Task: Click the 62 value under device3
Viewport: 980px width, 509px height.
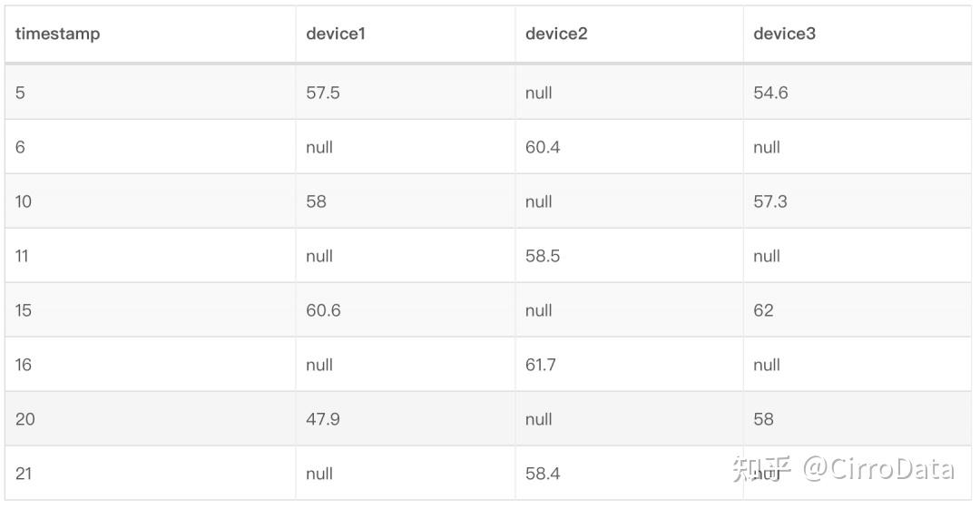Action: 763,310
